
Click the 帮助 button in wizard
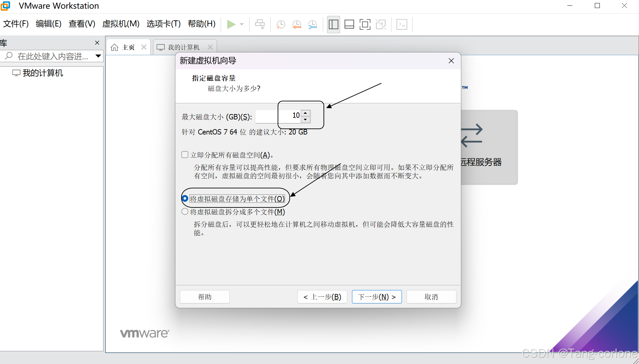click(x=205, y=297)
